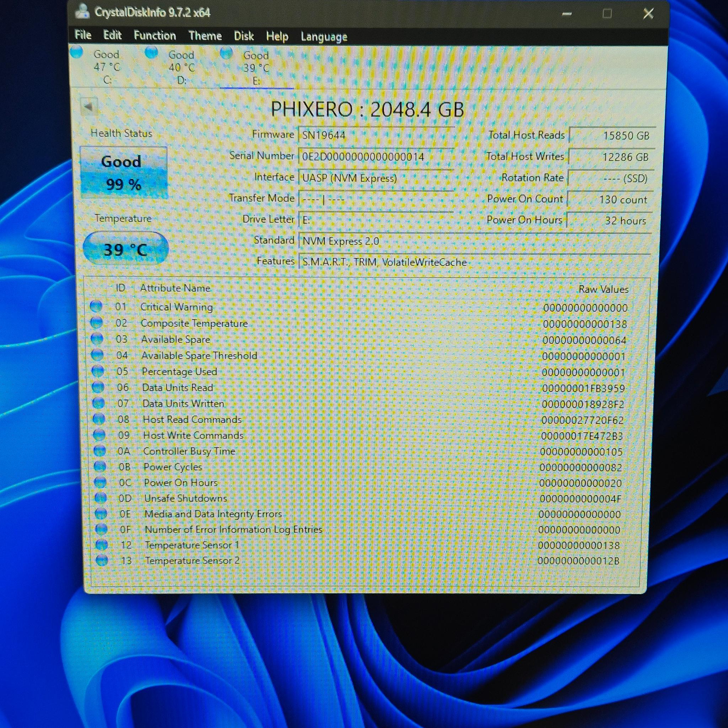728x728 pixels.
Task: Click the status icon for Controller Busy Time
Action: coord(100,451)
